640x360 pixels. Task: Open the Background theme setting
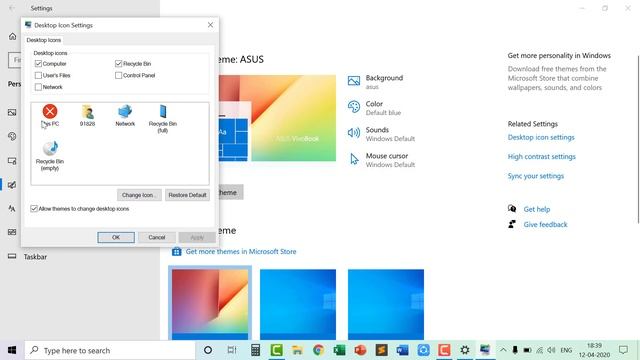click(376, 82)
